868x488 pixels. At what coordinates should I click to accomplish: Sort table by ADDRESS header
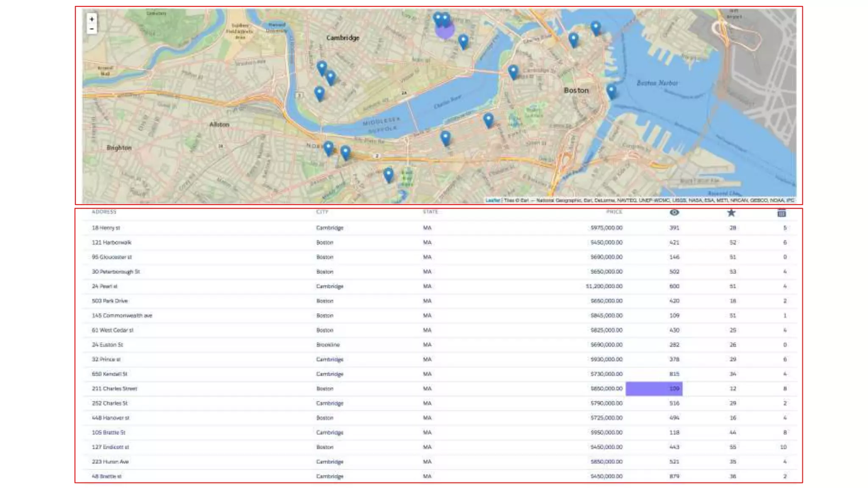(x=104, y=212)
